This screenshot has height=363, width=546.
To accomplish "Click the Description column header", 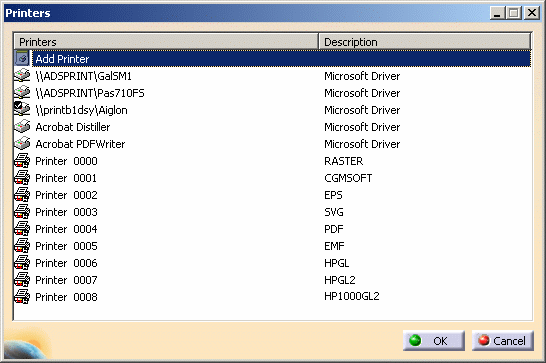I will (x=425, y=41).
